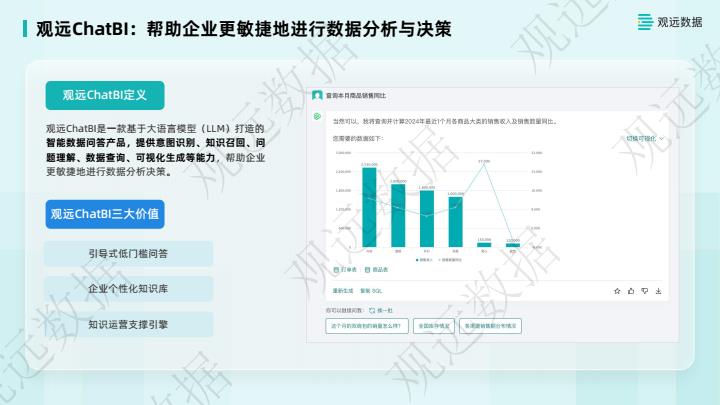The height and width of the screenshot is (405, 720).
Task: Click the 观远ChatBI定义 button
Action: click(105, 96)
